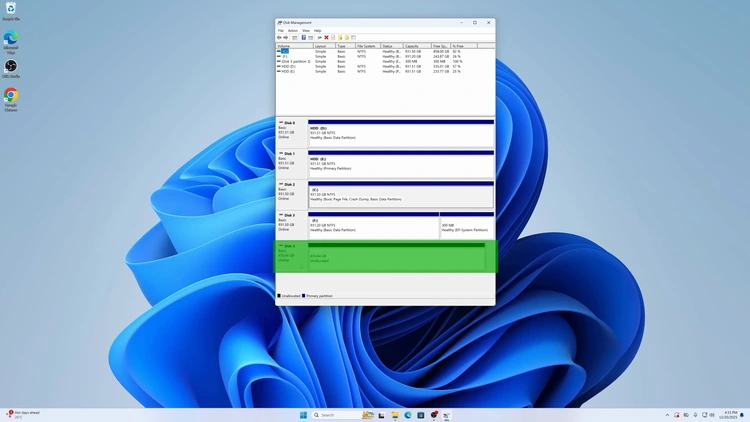The height and width of the screenshot is (422, 750).
Task: Select HDD (E:) primary partition on Disk 1
Action: [x=401, y=164]
